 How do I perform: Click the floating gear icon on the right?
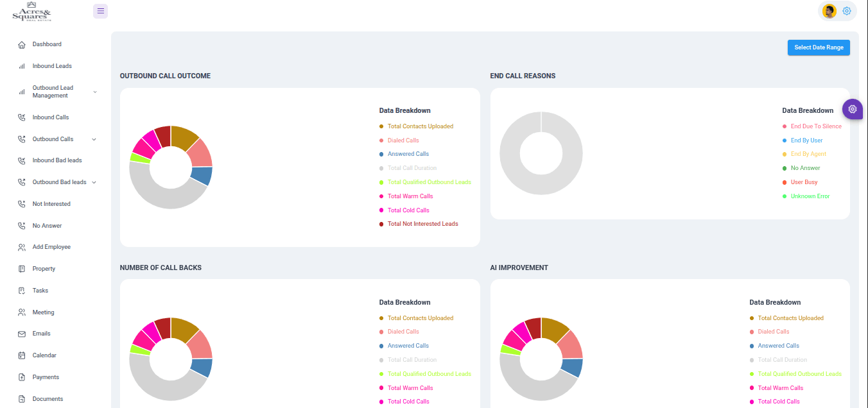tap(852, 109)
